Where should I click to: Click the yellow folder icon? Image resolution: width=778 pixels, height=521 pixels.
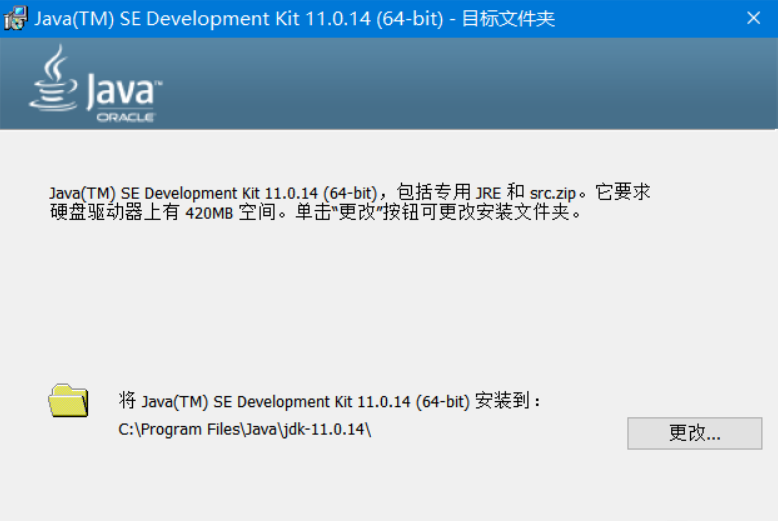68,400
